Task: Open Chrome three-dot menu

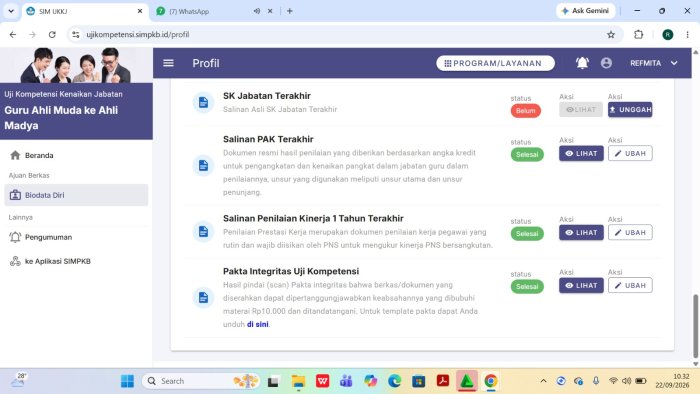Action: 688,34
